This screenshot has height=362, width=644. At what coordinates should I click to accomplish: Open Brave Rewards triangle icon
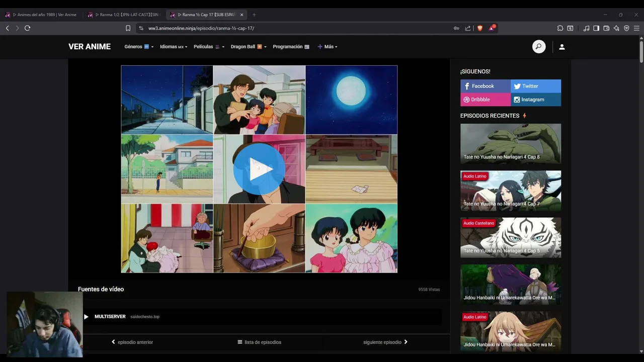click(x=492, y=28)
